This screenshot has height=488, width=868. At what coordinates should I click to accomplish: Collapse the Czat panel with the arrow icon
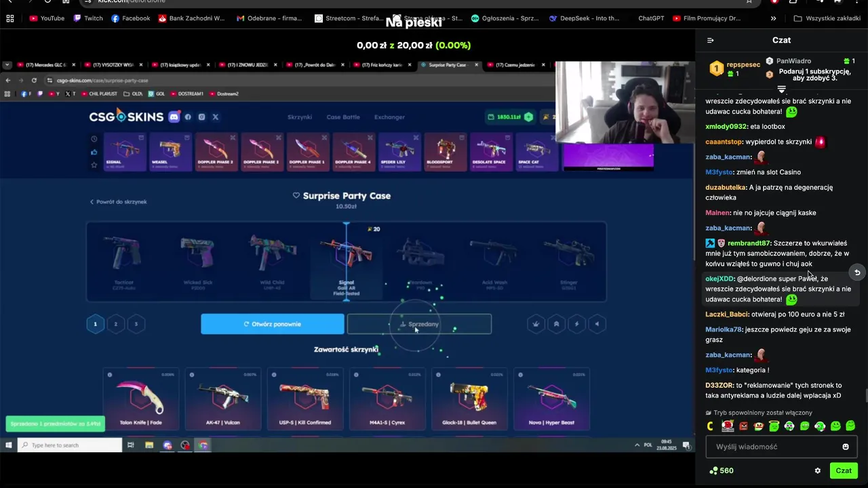(x=710, y=41)
